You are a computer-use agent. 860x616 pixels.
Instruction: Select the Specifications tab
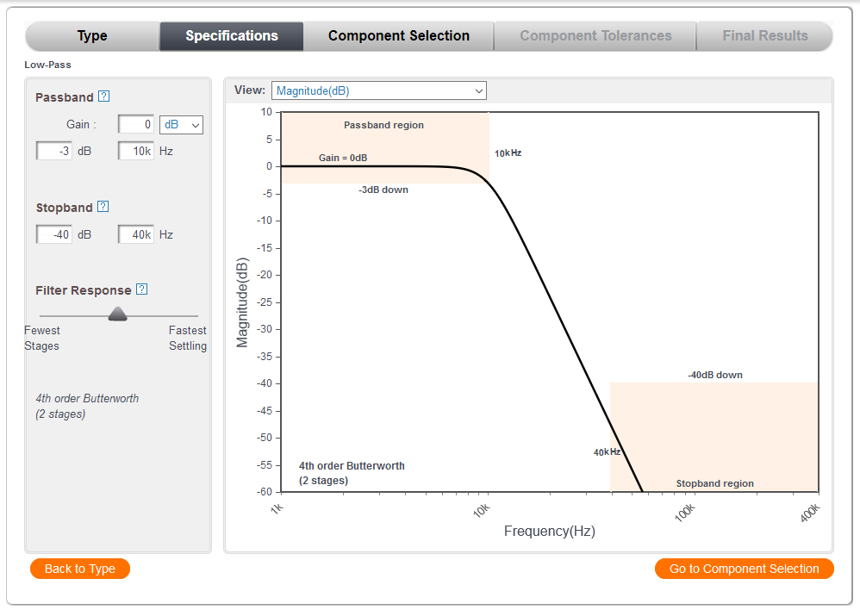pyautogui.click(x=232, y=36)
